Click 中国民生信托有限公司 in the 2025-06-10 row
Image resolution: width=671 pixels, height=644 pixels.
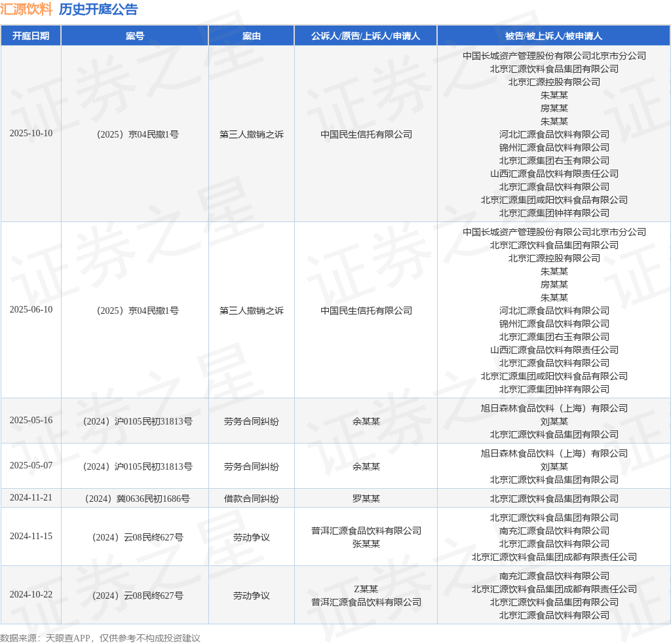(366, 311)
